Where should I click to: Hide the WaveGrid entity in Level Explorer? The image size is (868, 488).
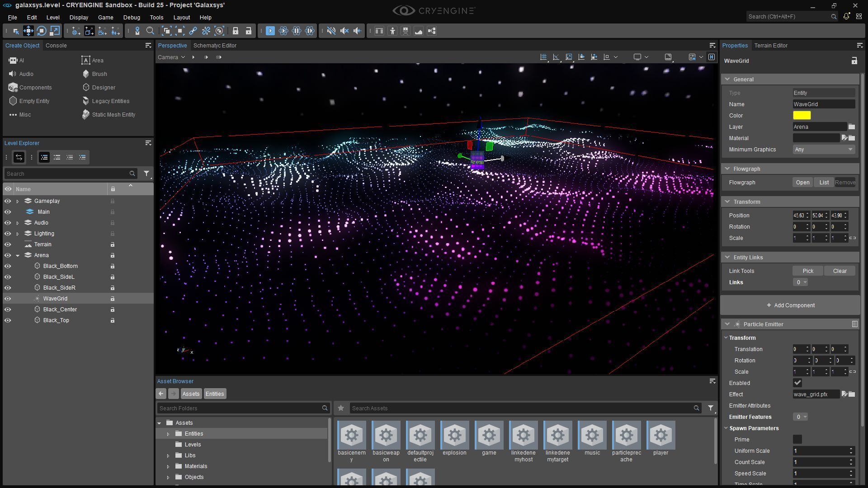coord(8,298)
